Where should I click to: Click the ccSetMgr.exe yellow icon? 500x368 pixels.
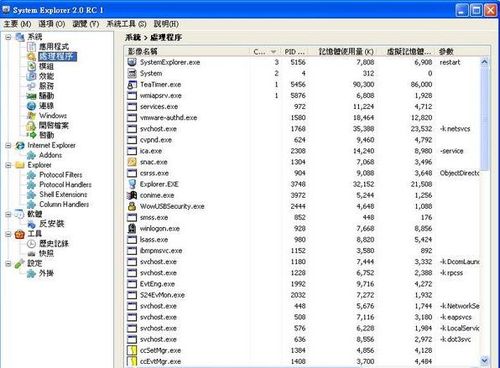(132, 350)
